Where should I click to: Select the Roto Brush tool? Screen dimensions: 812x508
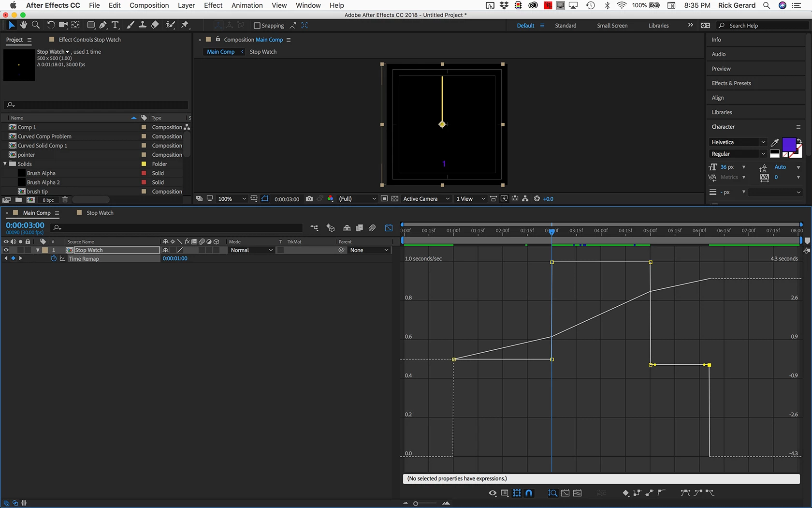[x=170, y=25]
